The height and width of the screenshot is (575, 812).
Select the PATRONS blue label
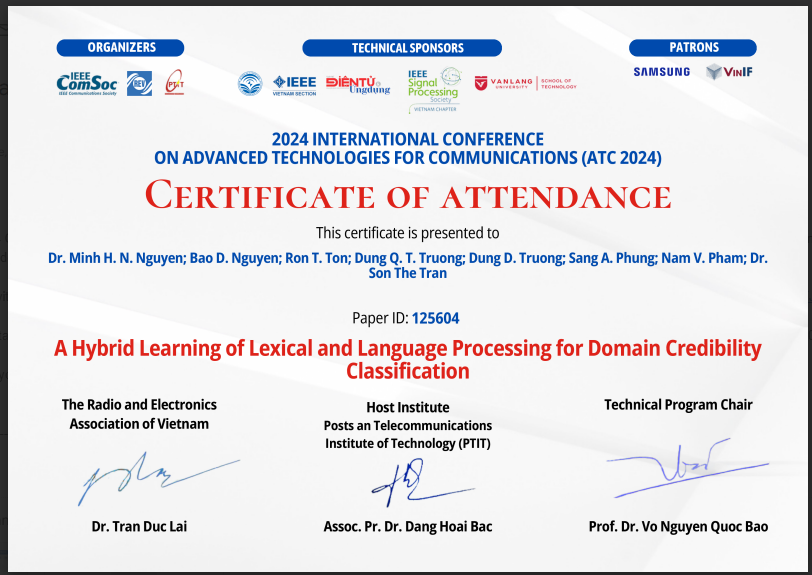[693, 47]
